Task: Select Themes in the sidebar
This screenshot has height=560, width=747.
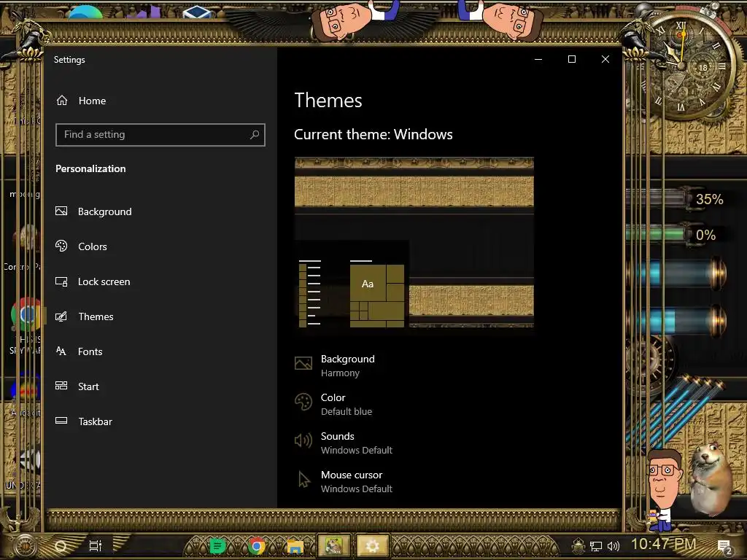Action: (x=85, y=316)
